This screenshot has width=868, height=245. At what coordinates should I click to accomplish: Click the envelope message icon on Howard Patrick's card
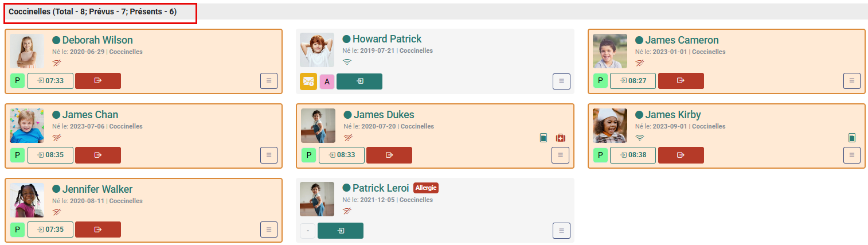(x=308, y=81)
